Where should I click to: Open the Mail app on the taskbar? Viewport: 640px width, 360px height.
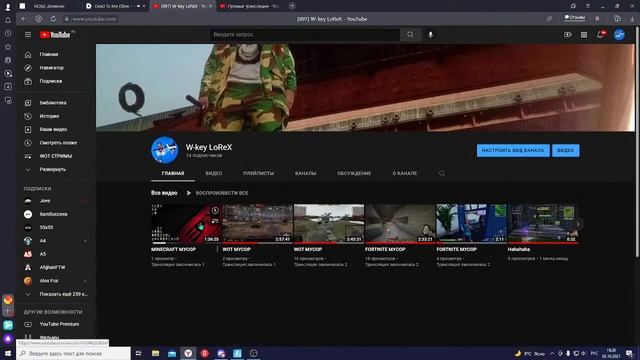coord(172,353)
